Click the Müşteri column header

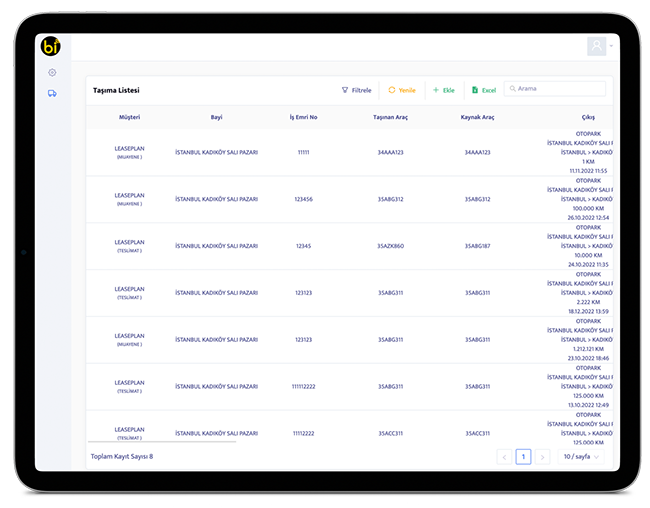[x=129, y=117]
